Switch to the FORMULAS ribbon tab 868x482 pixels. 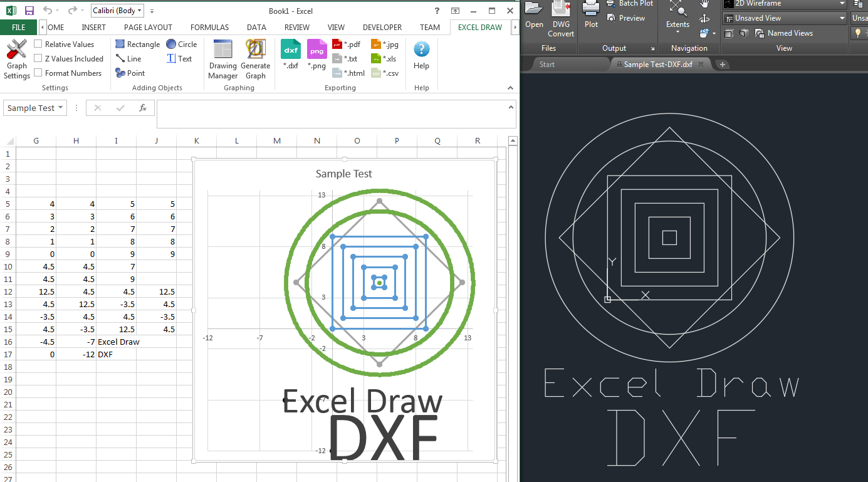(209, 27)
